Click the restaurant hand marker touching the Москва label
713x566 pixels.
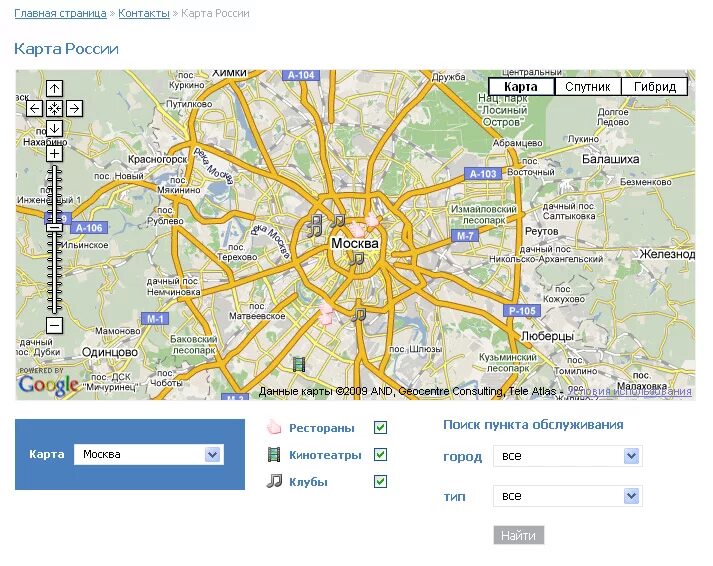(x=357, y=229)
